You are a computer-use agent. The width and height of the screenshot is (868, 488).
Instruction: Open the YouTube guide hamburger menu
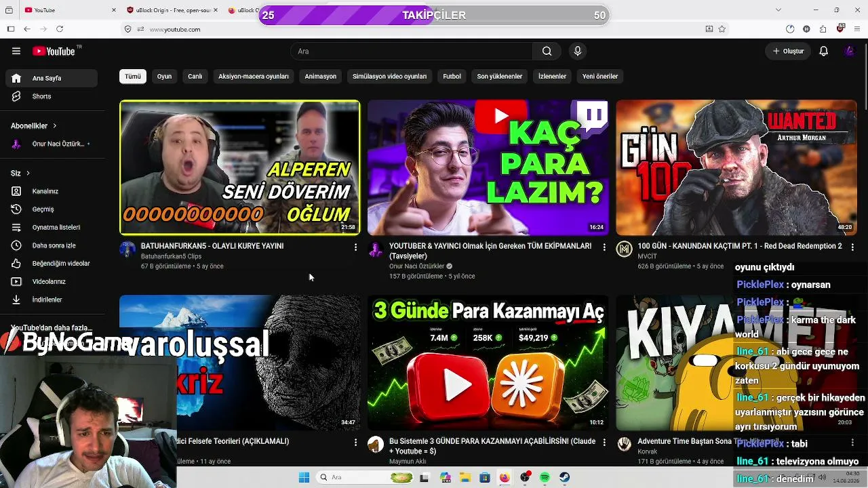(16, 51)
